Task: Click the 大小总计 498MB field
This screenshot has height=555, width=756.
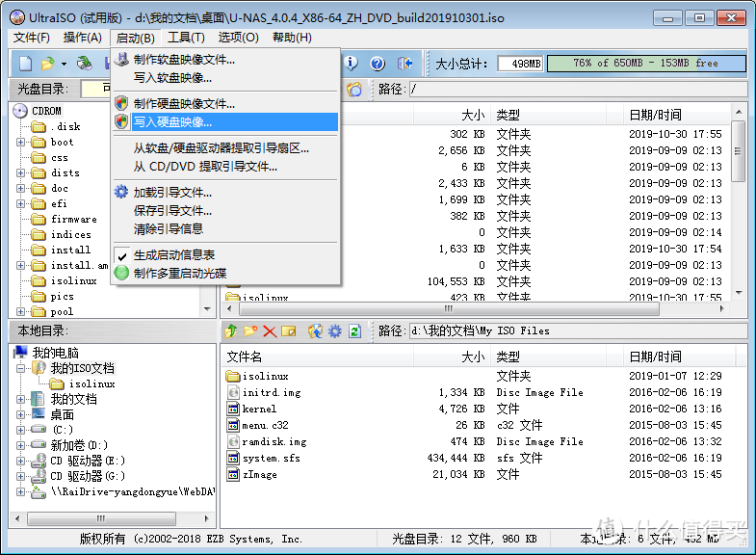Action: [520, 64]
